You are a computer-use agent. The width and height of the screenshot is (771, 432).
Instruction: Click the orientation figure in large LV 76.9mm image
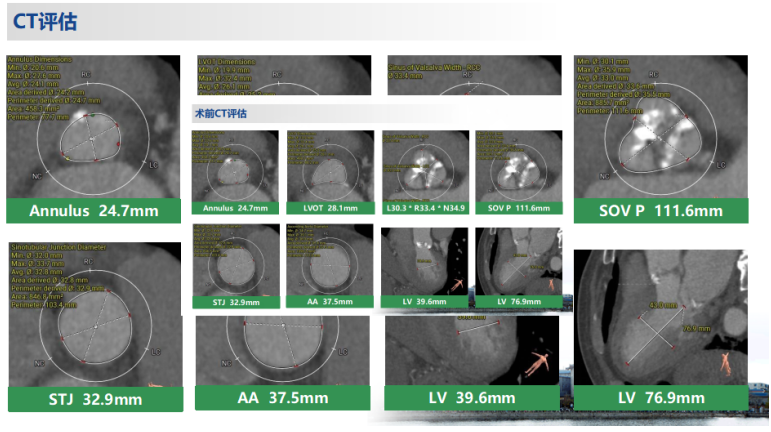click(x=726, y=363)
